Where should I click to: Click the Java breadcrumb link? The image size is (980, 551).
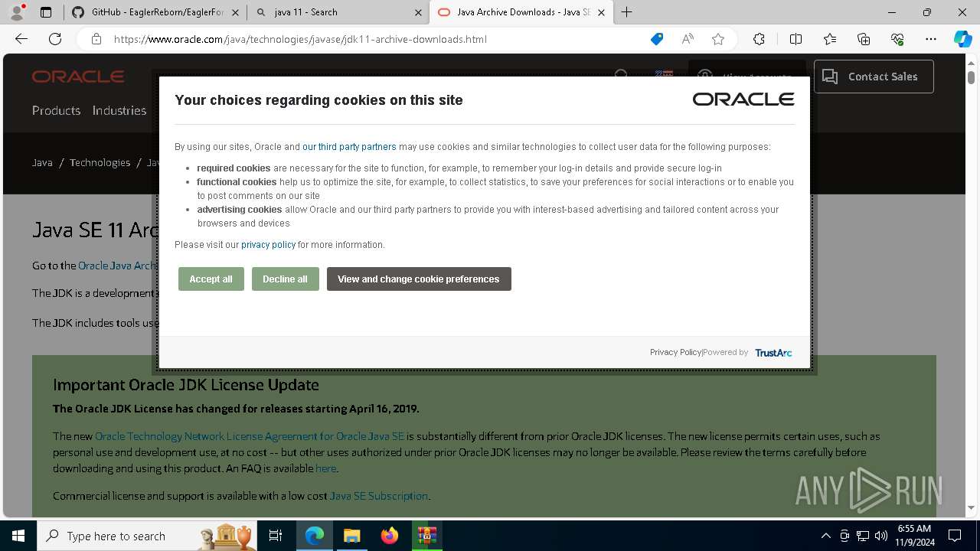[x=42, y=162]
